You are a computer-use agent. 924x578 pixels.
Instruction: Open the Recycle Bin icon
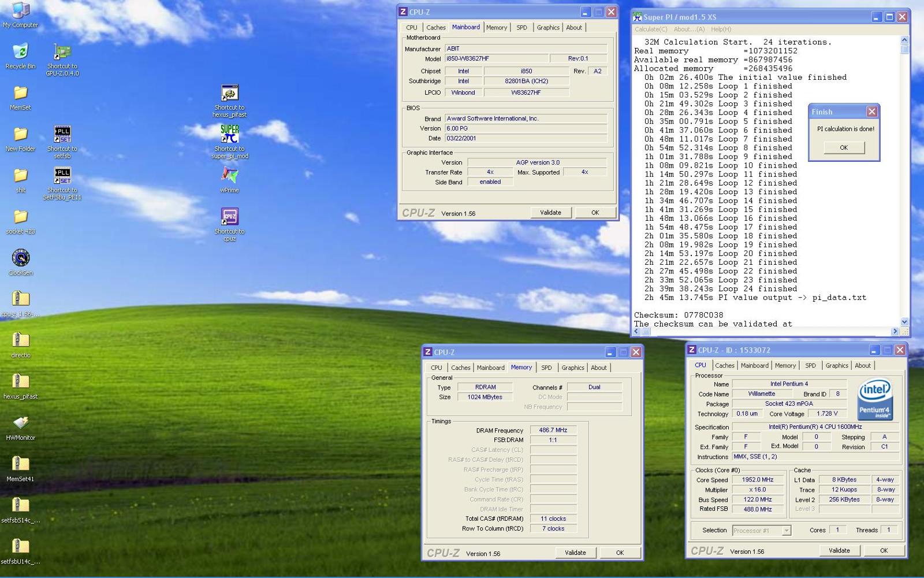click(20, 56)
